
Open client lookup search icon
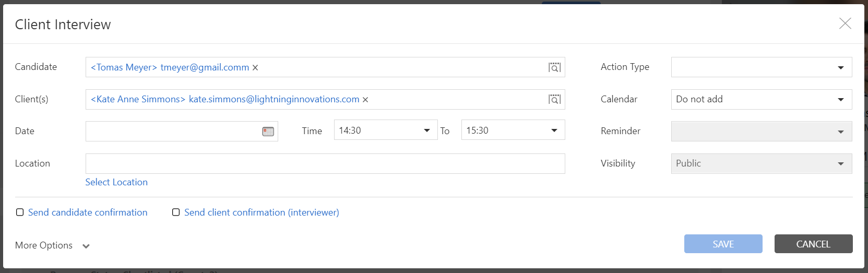coord(554,99)
